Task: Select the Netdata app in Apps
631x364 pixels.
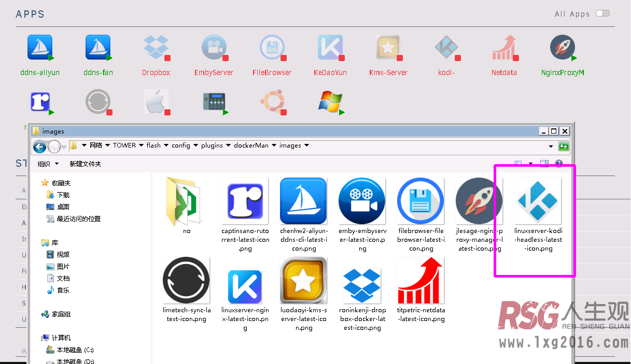Action: pyautogui.click(x=504, y=48)
